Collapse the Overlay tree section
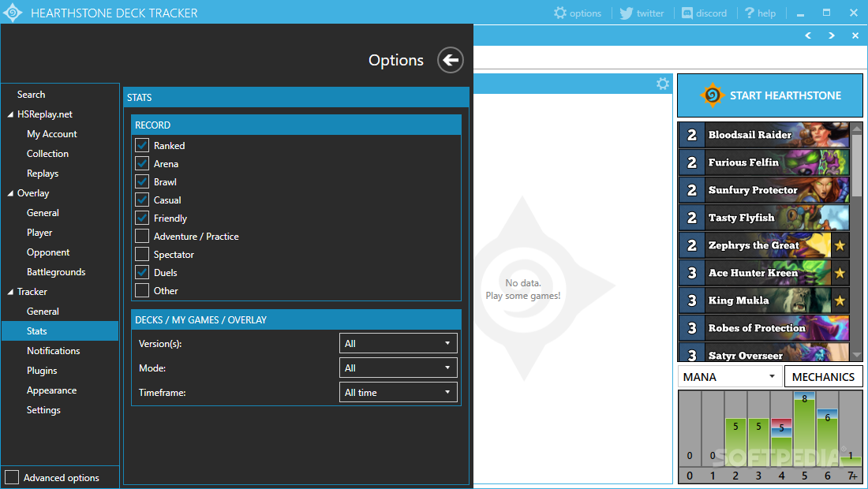The height and width of the screenshot is (489, 868). 10,193
